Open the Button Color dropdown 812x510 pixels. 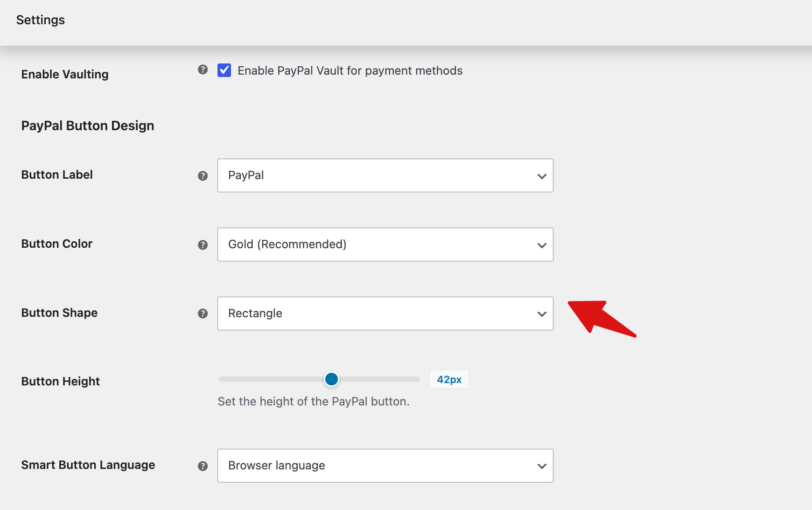(385, 245)
